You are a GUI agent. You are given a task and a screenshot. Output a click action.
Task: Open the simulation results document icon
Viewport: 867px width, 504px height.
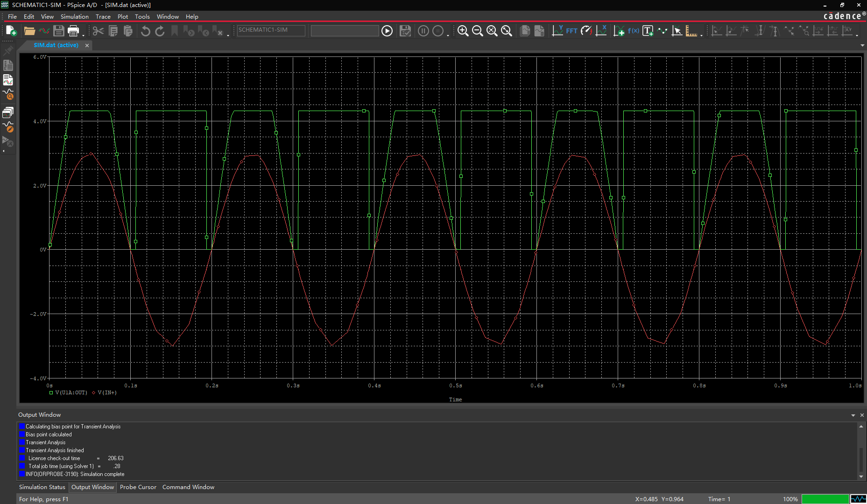tap(8, 81)
